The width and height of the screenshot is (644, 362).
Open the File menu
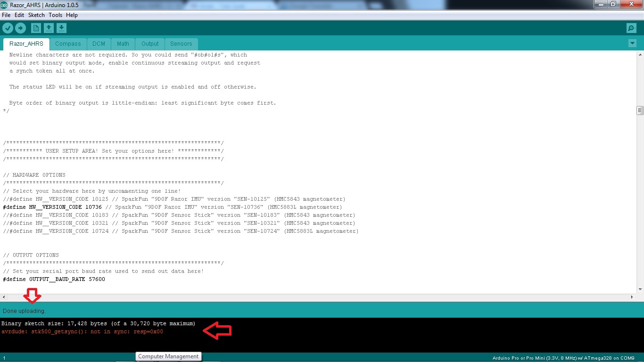pyautogui.click(x=6, y=15)
